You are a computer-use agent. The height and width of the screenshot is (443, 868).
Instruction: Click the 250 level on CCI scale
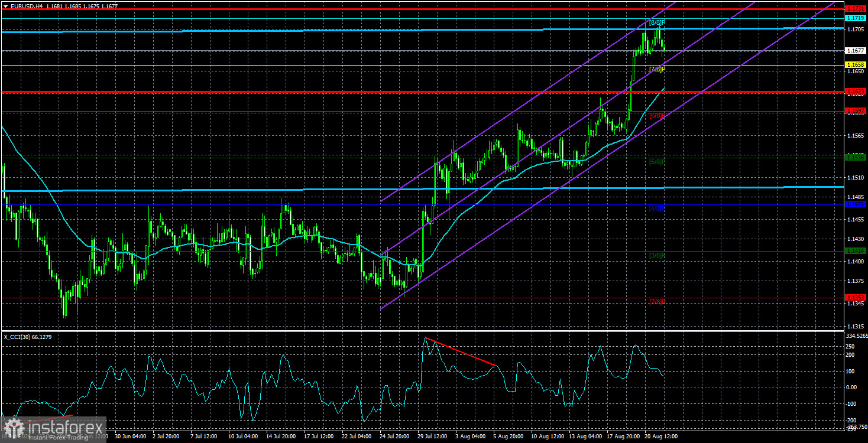point(851,346)
